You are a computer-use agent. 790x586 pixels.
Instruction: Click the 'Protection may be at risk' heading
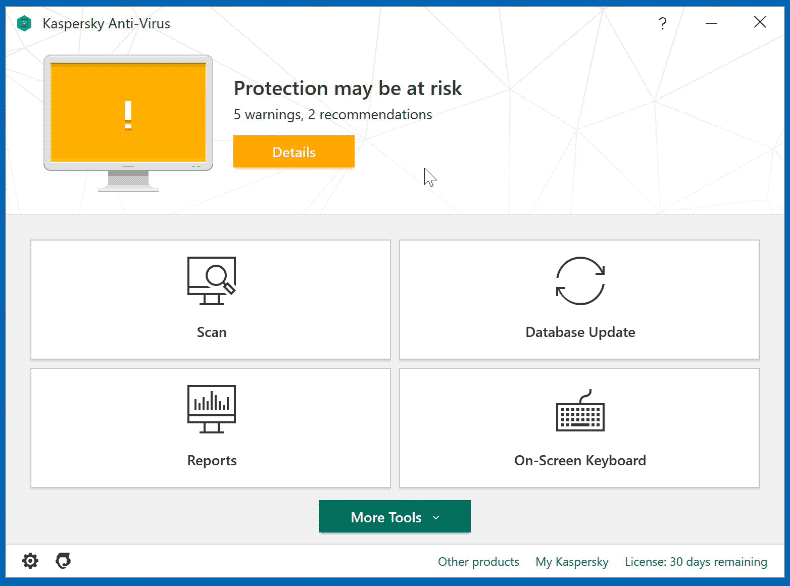click(x=348, y=88)
